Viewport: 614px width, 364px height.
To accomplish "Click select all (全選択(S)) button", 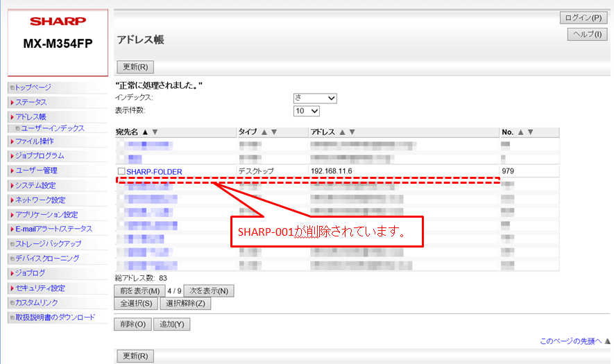I will tap(136, 304).
